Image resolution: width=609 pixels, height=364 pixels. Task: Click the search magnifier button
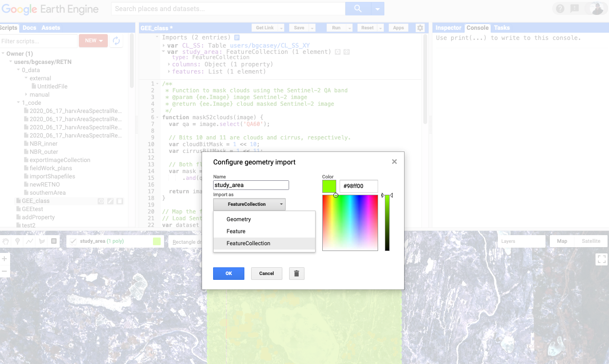[x=358, y=9]
